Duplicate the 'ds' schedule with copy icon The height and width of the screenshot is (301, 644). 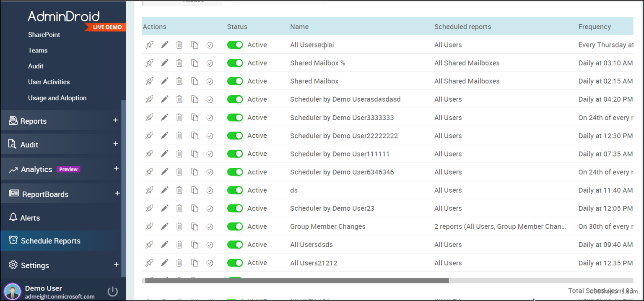195,190
